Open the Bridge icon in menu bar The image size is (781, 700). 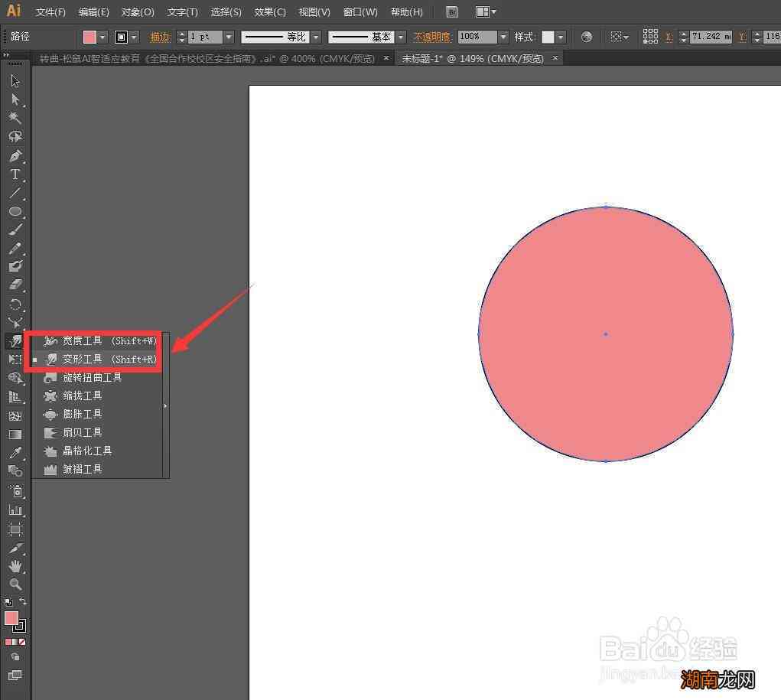click(x=452, y=12)
